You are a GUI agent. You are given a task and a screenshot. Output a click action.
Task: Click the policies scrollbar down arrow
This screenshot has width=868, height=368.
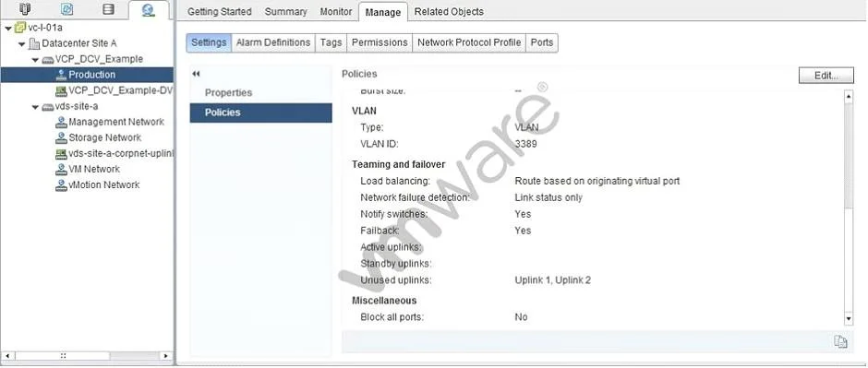coord(849,319)
